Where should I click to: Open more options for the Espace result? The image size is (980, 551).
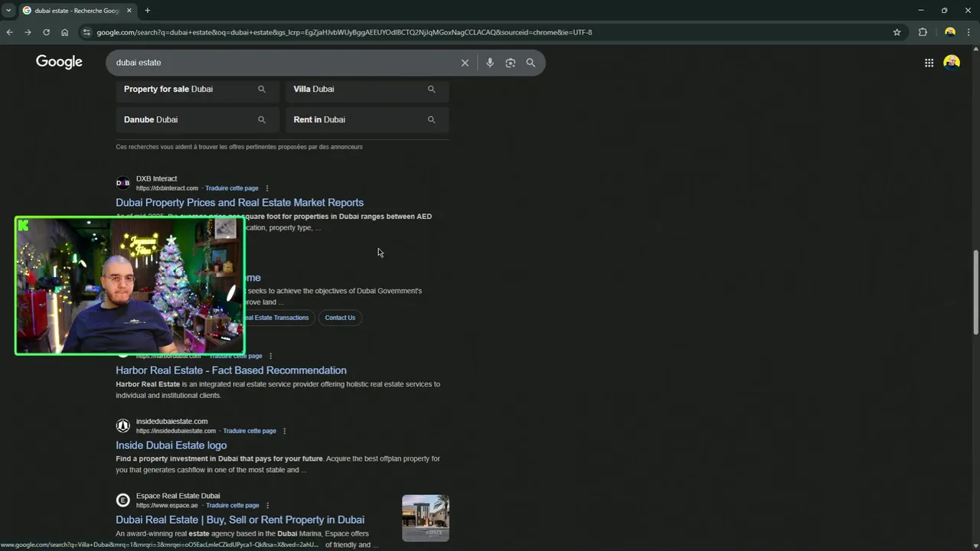pyautogui.click(x=267, y=506)
